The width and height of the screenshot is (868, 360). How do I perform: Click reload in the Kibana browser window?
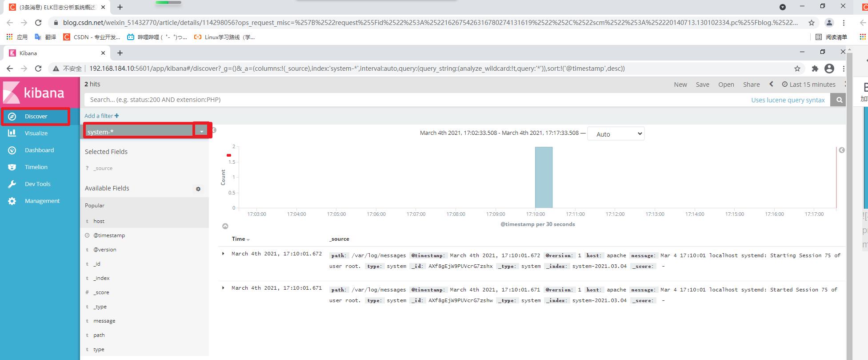point(38,69)
